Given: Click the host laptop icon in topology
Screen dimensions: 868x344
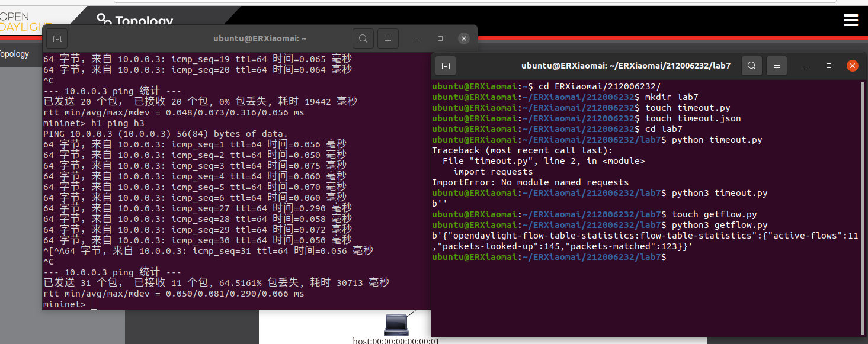Looking at the screenshot, I should [396, 325].
